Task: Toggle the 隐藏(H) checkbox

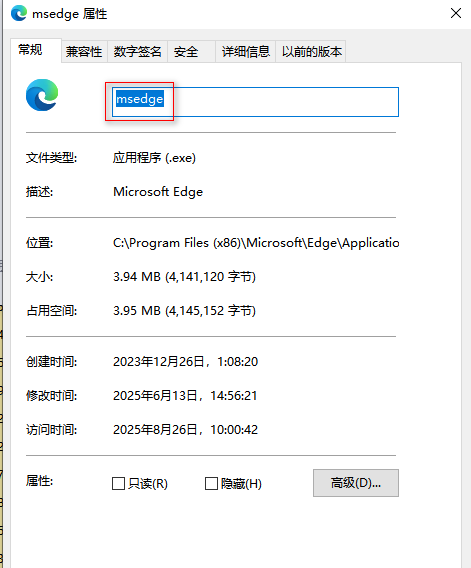Action: [233, 484]
